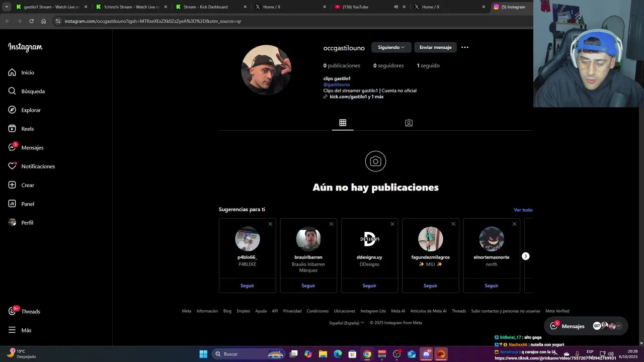Image resolution: width=644 pixels, height=362 pixels.
Task: Focus the Instagram URL address bar
Action: click(x=292, y=21)
